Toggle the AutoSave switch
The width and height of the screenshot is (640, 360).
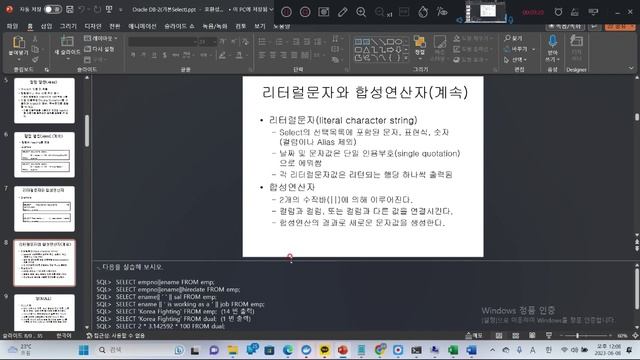[53, 9]
